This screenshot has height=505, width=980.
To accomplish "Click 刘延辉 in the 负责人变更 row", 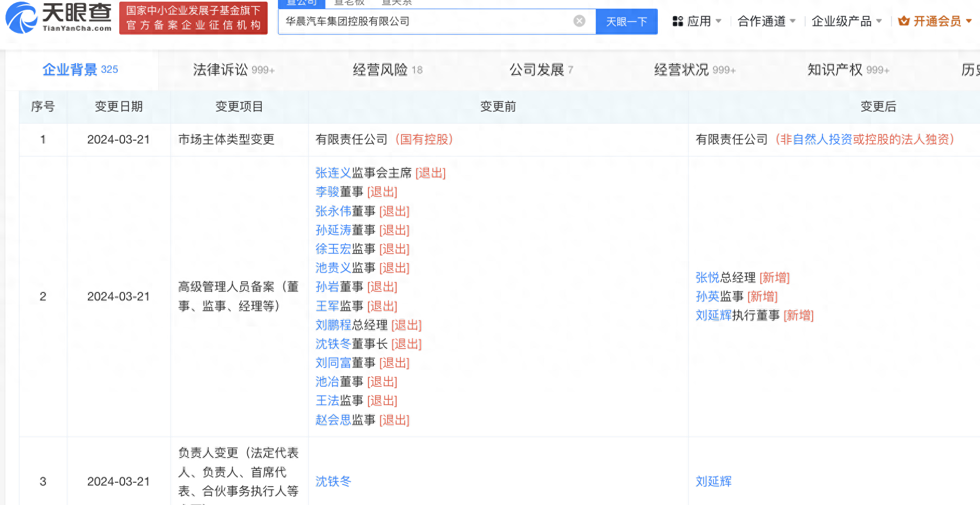I will [713, 481].
